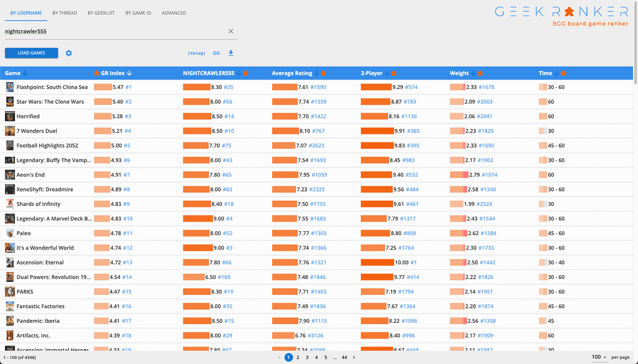Click the 2-Player column sort arrow
638x364 pixels.
[x=387, y=73]
